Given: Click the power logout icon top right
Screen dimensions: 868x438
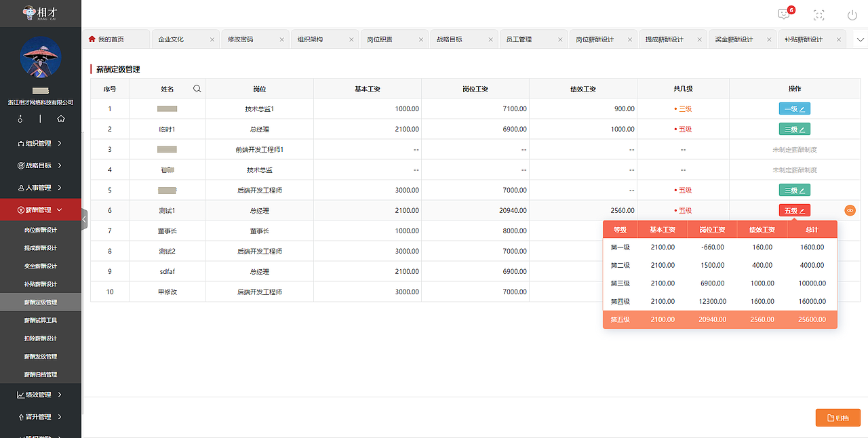Looking at the screenshot, I should coord(852,14).
